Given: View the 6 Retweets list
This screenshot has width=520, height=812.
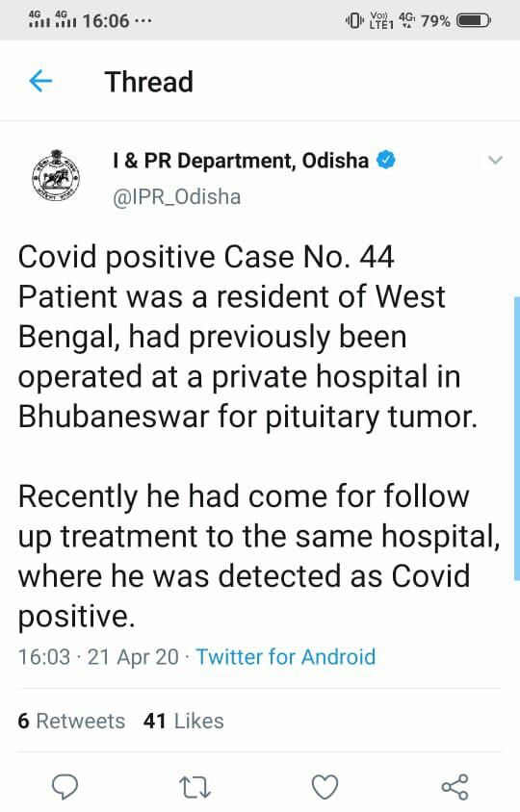Looking at the screenshot, I should click(71, 721).
